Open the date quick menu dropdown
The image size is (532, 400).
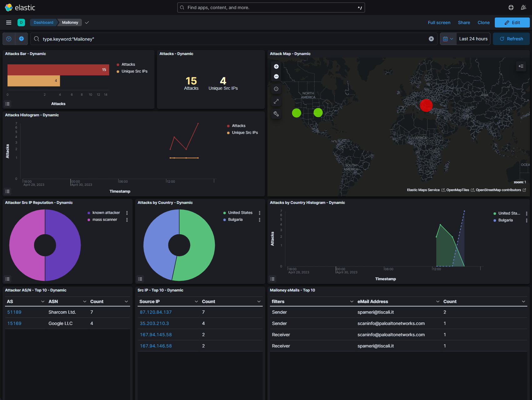[x=448, y=39]
